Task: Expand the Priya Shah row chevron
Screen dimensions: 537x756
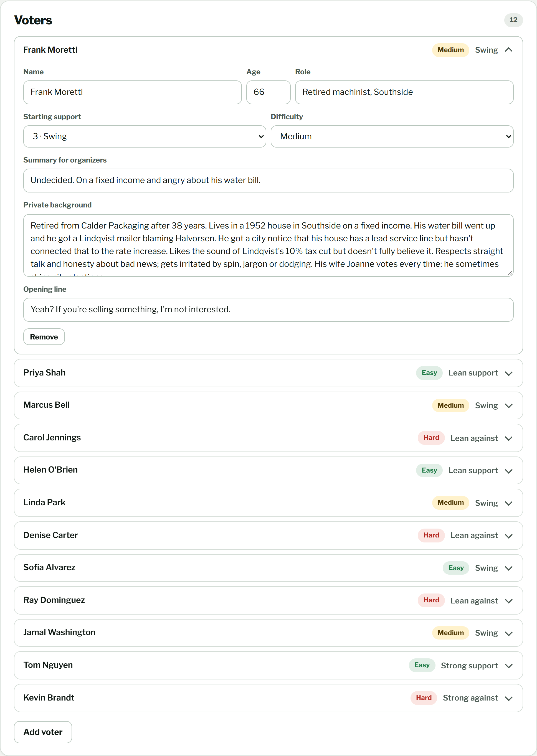Action: (508, 373)
